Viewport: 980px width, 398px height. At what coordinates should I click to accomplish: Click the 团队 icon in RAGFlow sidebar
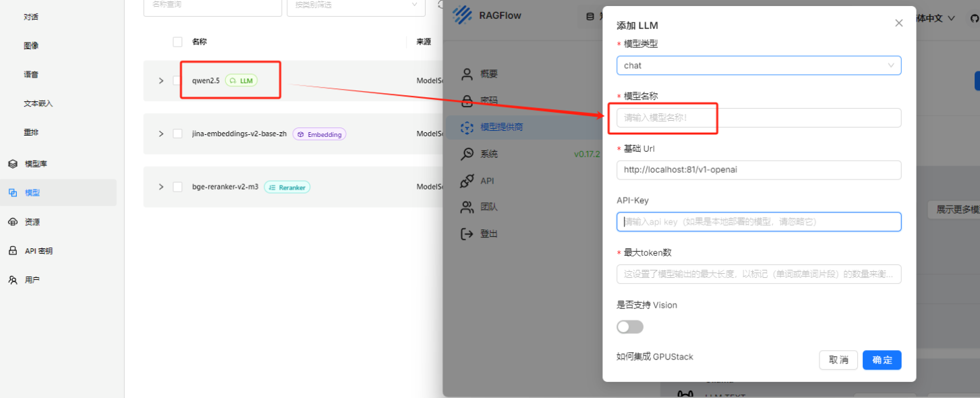(467, 207)
